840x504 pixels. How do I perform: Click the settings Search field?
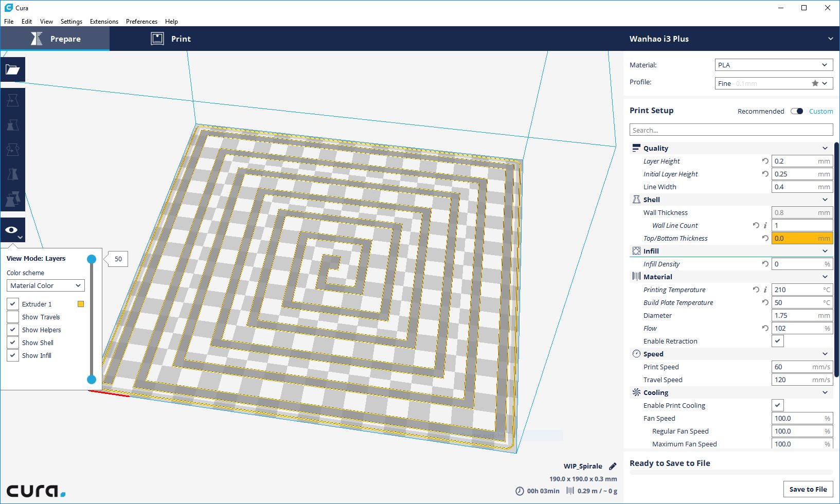[x=731, y=130]
